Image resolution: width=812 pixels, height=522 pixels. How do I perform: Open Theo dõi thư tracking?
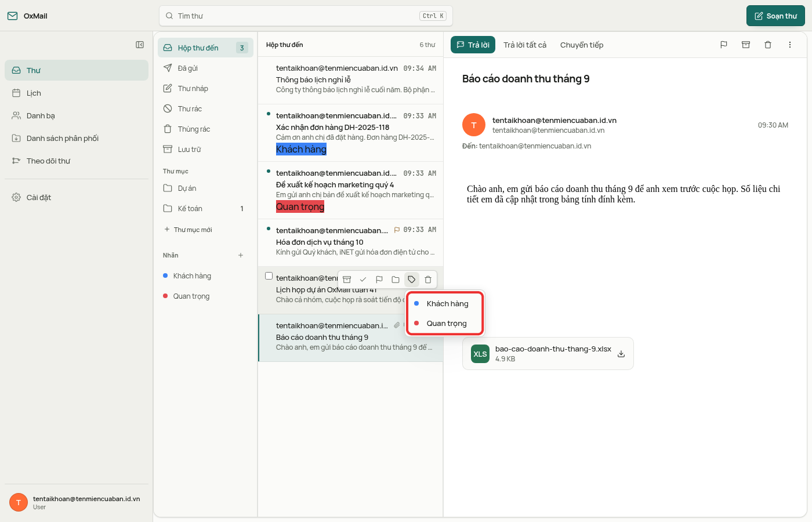77,161
